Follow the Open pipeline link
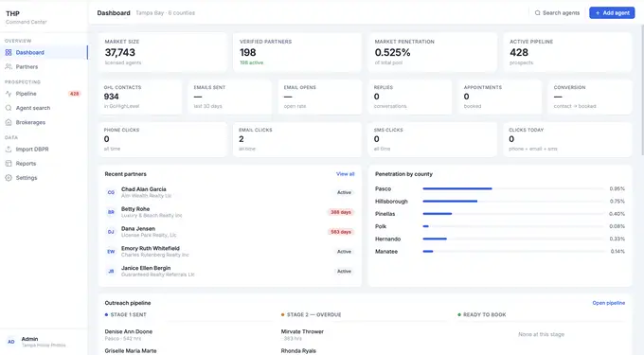The image size is (644, 355). click(608, 303)
